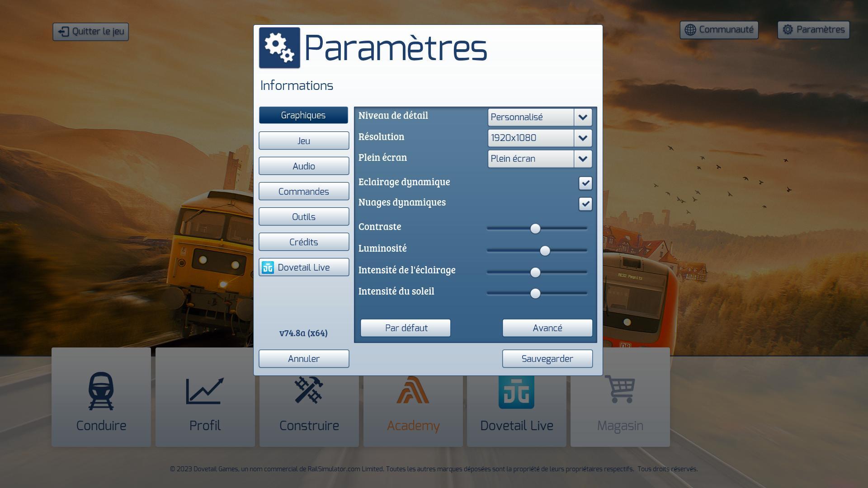868x488 pixels.
Task: Open the Commandes settings tab
Action: (x=304, y=192)
